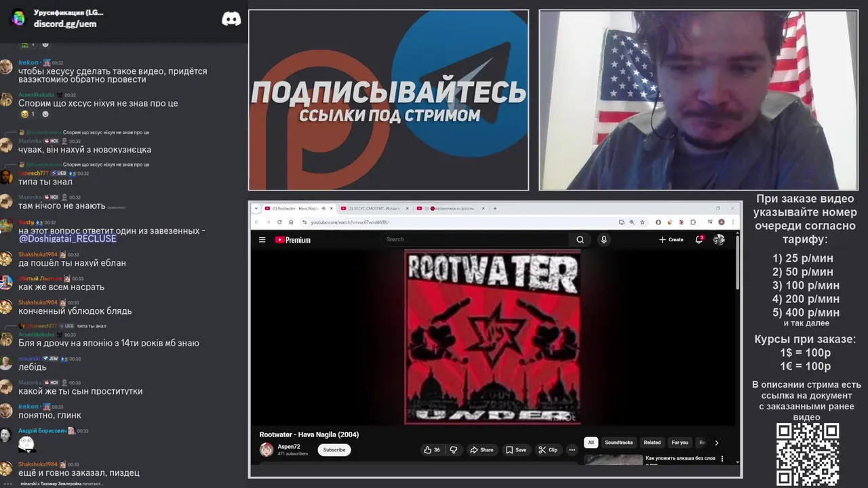Image resolution: width=868 pixels, height=488 pixels.
Task: Open the browser extensions puzzle icon
Action: point(693,222)
